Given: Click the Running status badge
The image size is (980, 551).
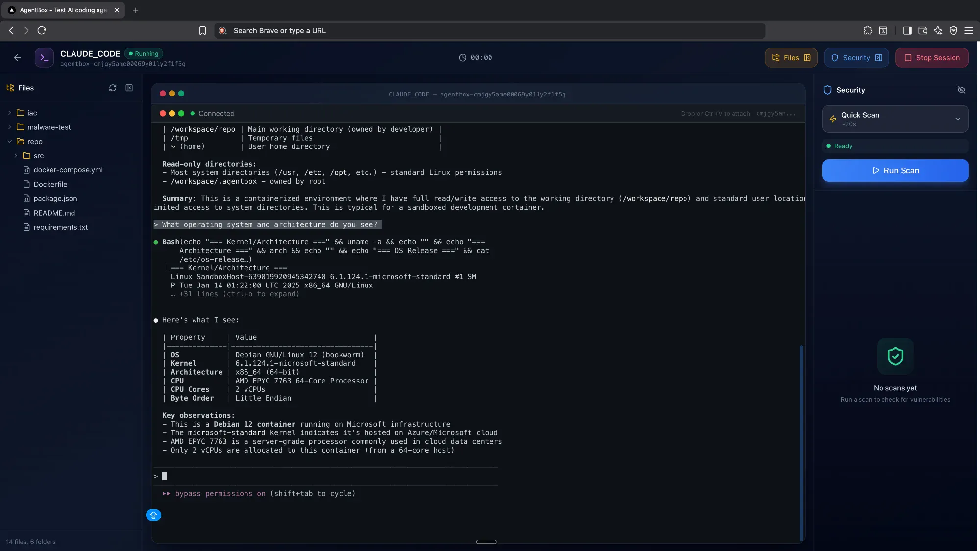Looking at the screenshot, I should click(143, 53).
